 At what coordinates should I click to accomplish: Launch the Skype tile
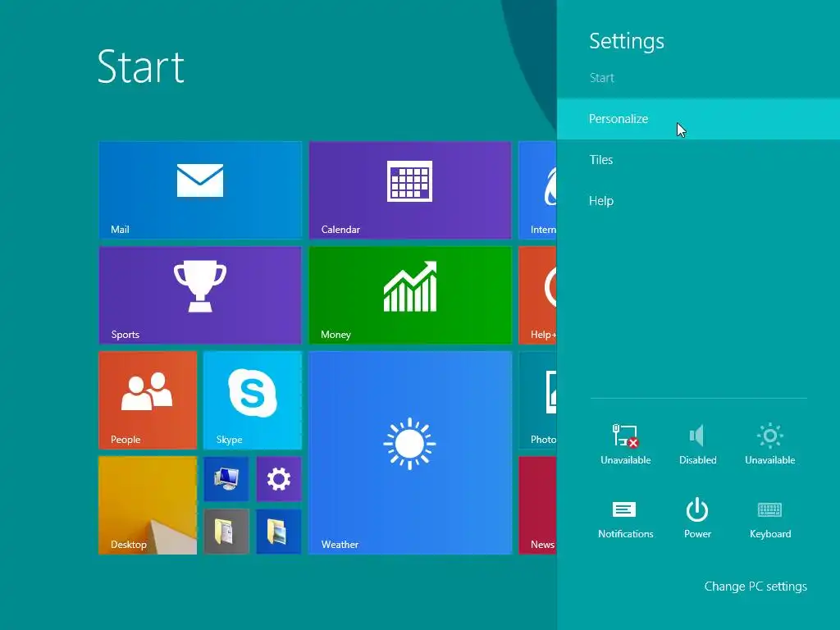[x=253, y=400]
